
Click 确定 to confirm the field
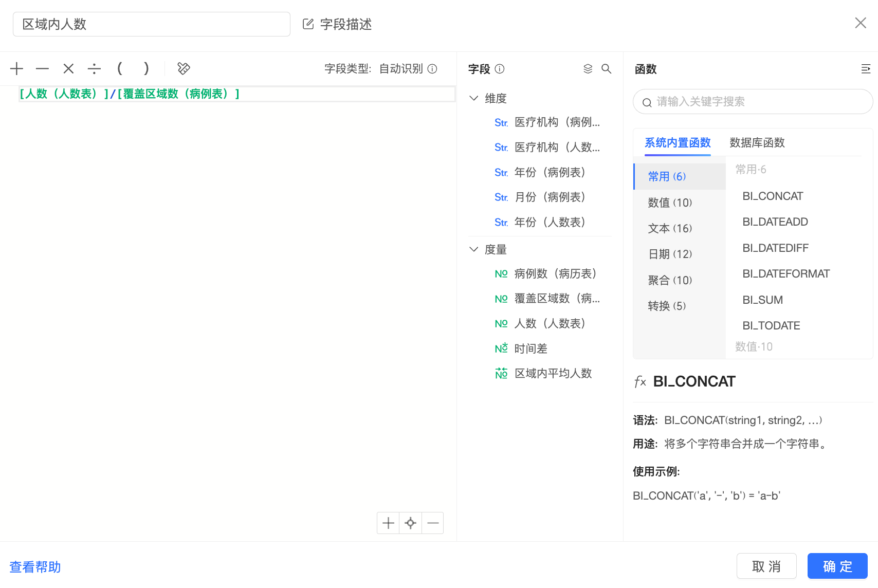[x=837, y=566]
